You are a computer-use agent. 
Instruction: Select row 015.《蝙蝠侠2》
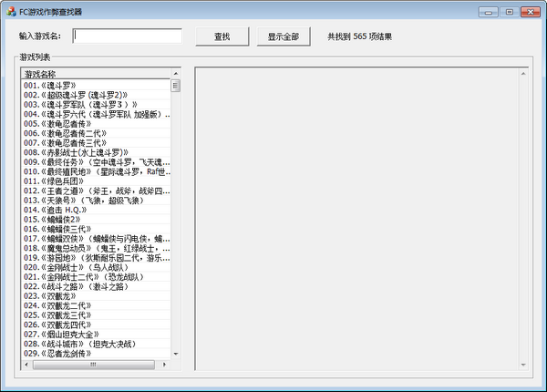96,220
